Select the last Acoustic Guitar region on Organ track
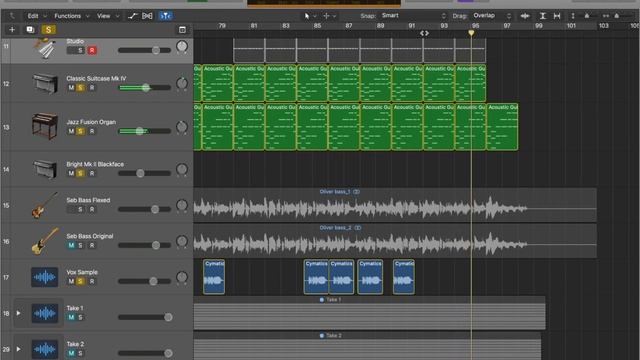Screen dimensions: 640x360 [x=502, y=127]
